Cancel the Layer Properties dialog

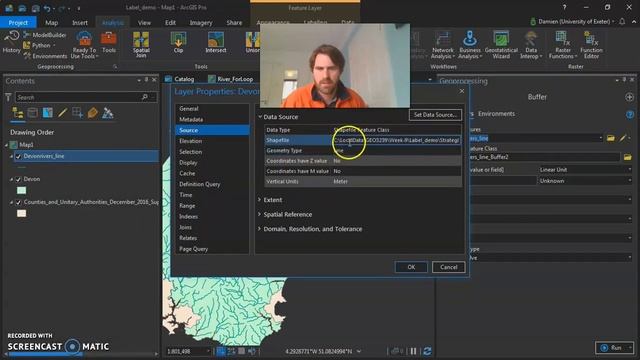[449, 267]
